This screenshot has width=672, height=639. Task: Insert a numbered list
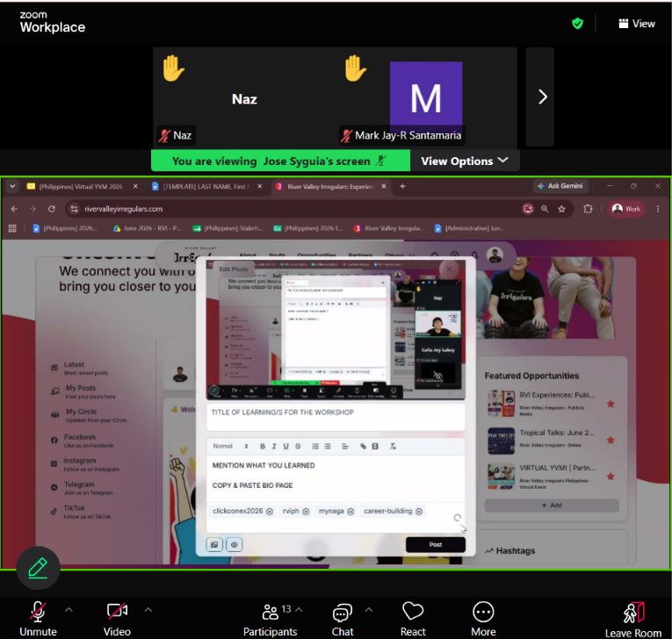(x=315, y=446)
